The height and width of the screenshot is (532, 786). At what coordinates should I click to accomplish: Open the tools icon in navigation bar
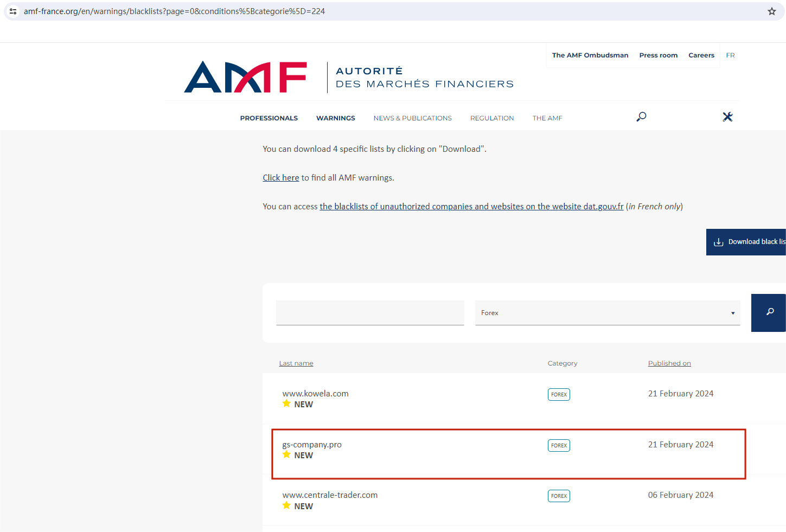click(x=727, y=117)
